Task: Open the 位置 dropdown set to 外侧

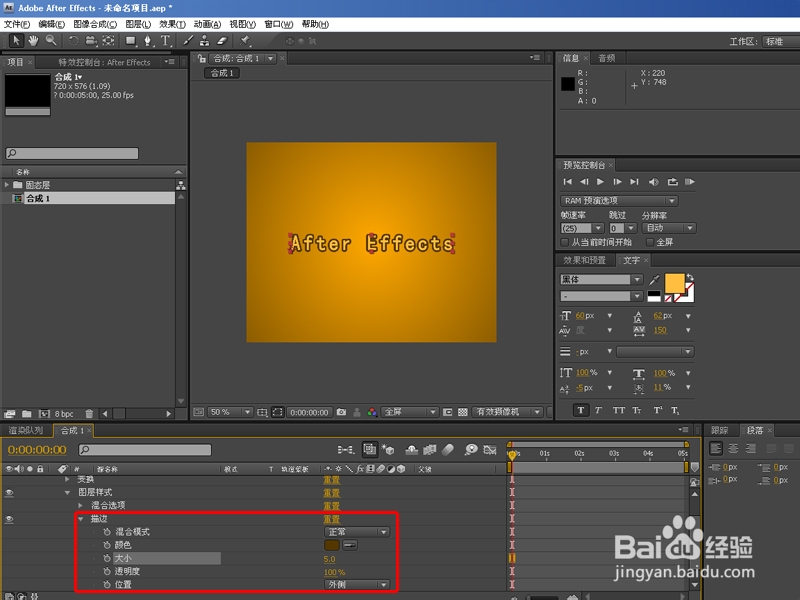Action: tap(357, 585)
